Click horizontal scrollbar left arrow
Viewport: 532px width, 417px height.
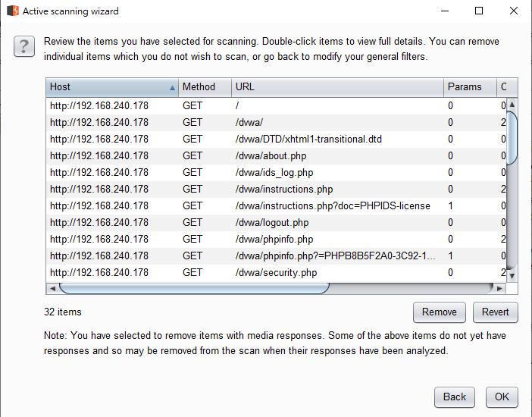[52, 289]
